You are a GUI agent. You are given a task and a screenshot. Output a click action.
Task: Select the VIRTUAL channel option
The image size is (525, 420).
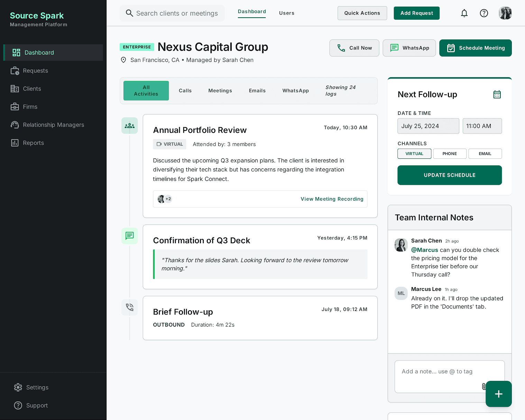(x=414, y=154)
